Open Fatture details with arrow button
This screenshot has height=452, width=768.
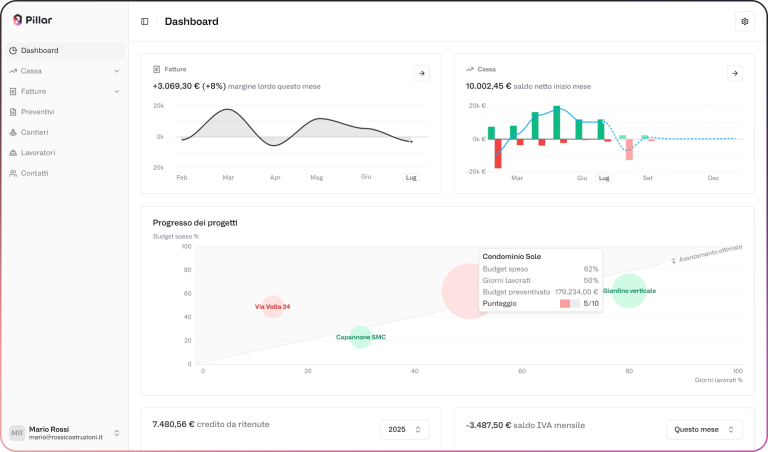click(x=422, y=73)
